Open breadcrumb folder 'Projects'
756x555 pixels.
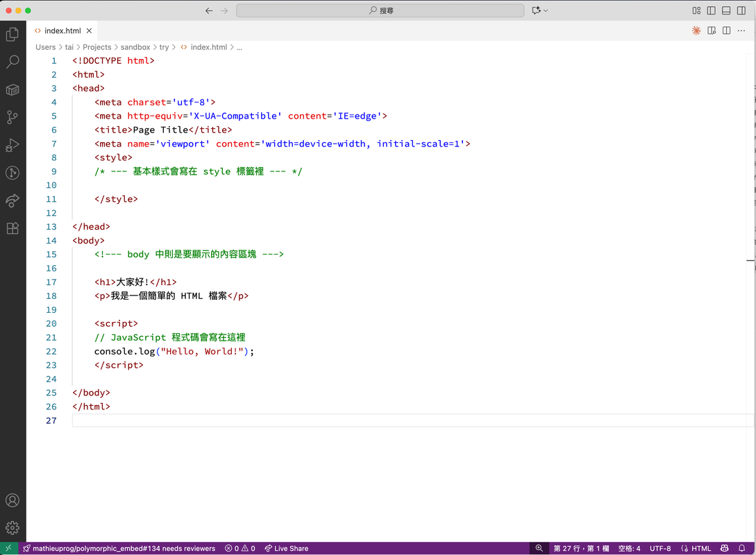point(97,47)
